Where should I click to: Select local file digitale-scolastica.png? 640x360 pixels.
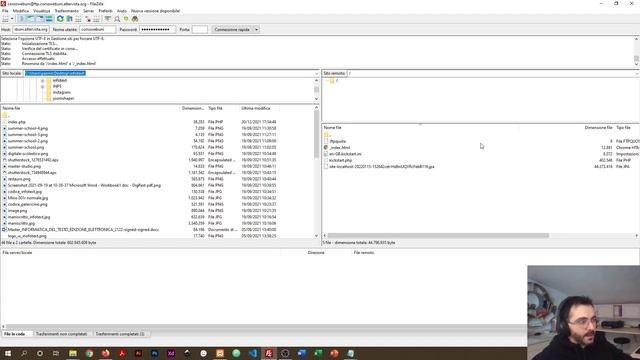tap(28, 154)
